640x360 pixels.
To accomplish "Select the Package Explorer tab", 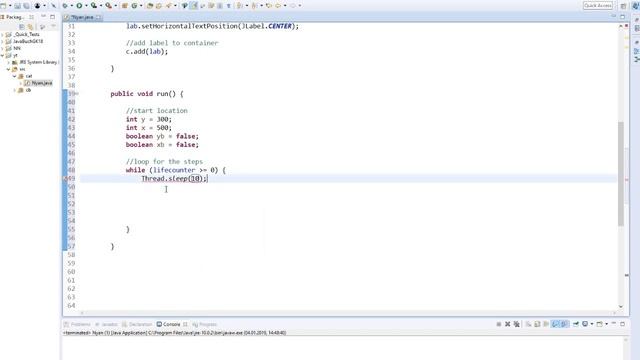I will pyautogui.click(x=15, y=17).
